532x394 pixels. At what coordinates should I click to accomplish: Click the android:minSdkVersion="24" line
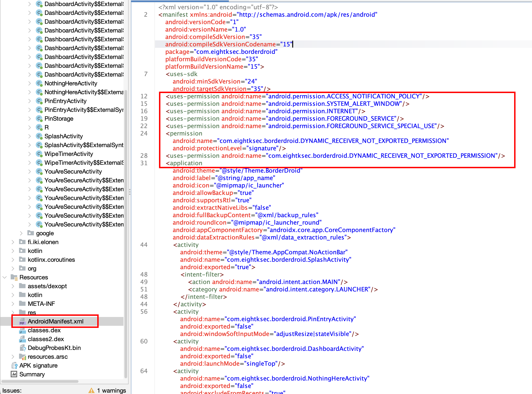pyautogui.click(x=215, y=81)
